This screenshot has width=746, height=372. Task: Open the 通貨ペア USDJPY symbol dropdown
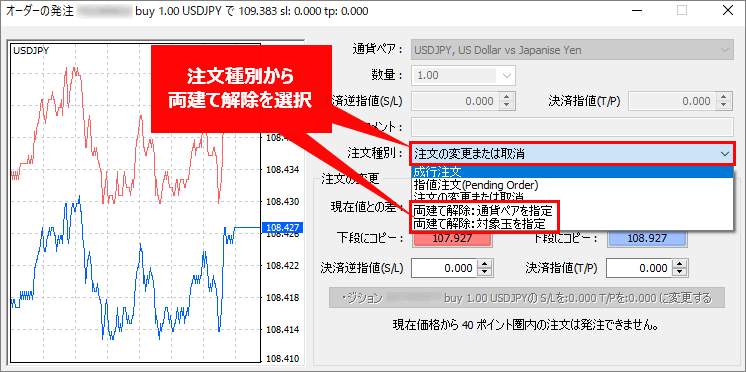click(571, 50)
